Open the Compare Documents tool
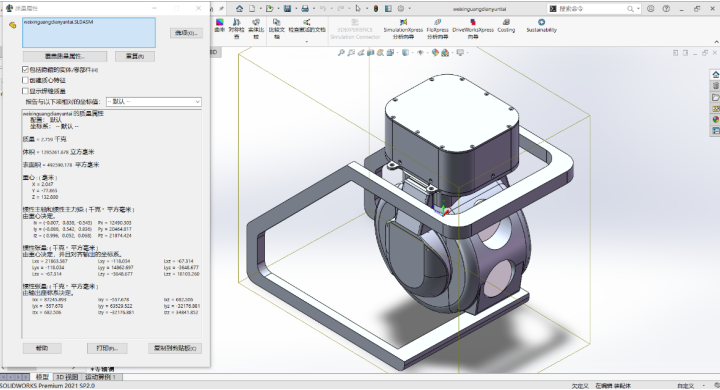720x390 pixels. [x=276, y=28]
